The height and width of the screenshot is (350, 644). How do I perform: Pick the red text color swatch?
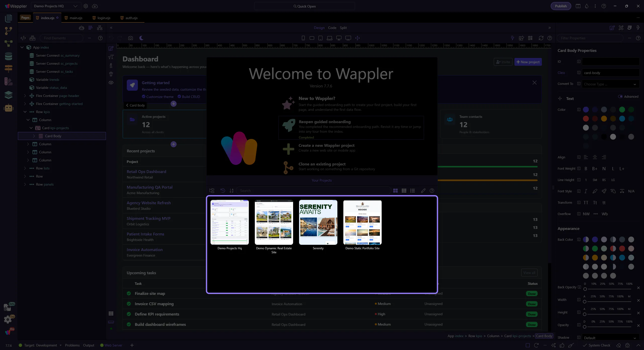click(586, 119)
